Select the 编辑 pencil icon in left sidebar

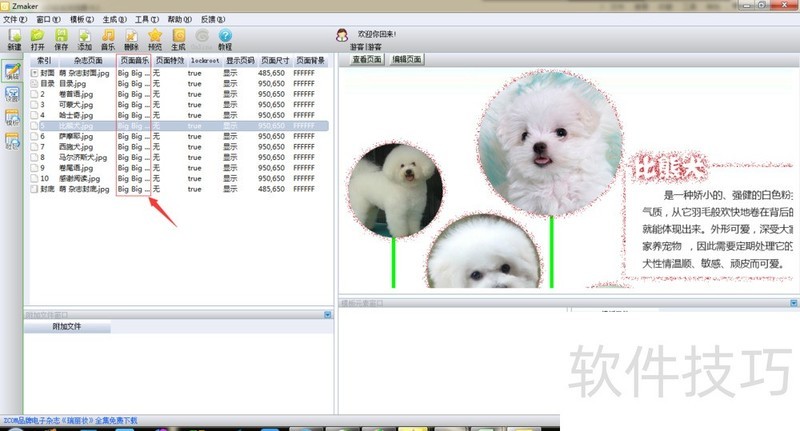(x=12, y=71)
